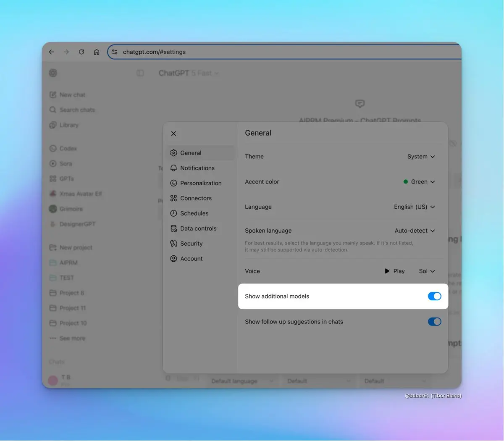Open the Project 11 folder
The width and height of the screenshot is (504, 441).
[x=68, y=308]
